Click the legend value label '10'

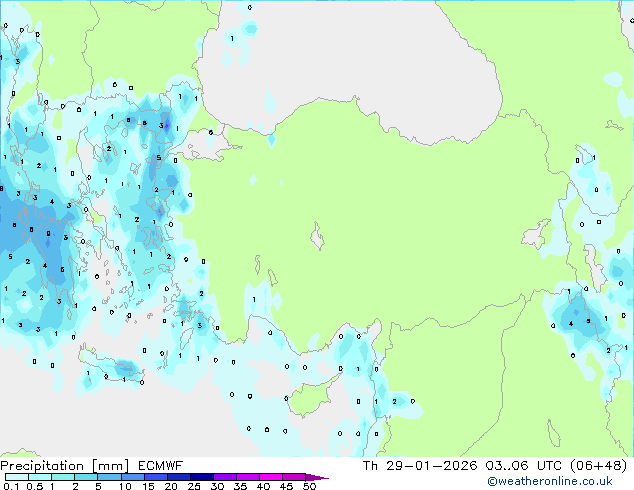(x=125, y=486)
